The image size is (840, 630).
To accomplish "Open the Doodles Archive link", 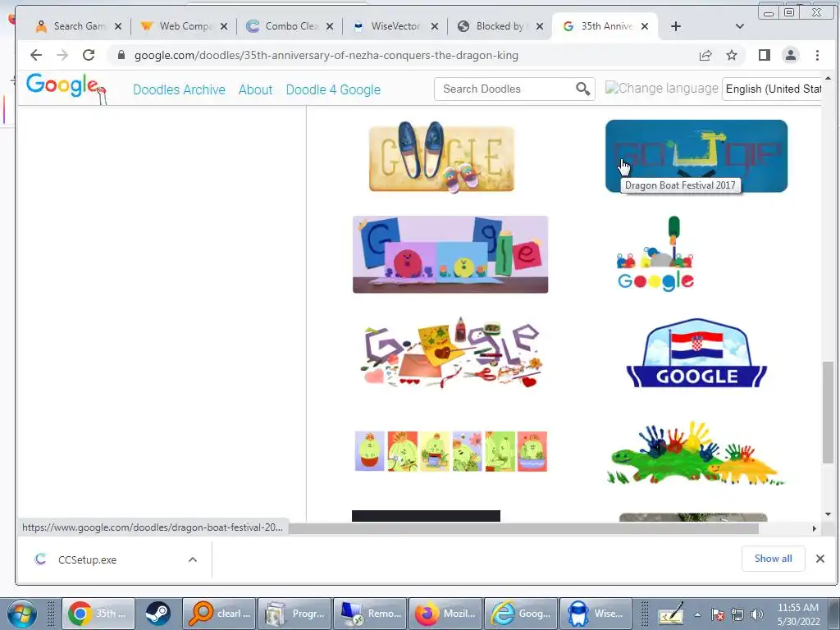I will click(x=179, y=89).
